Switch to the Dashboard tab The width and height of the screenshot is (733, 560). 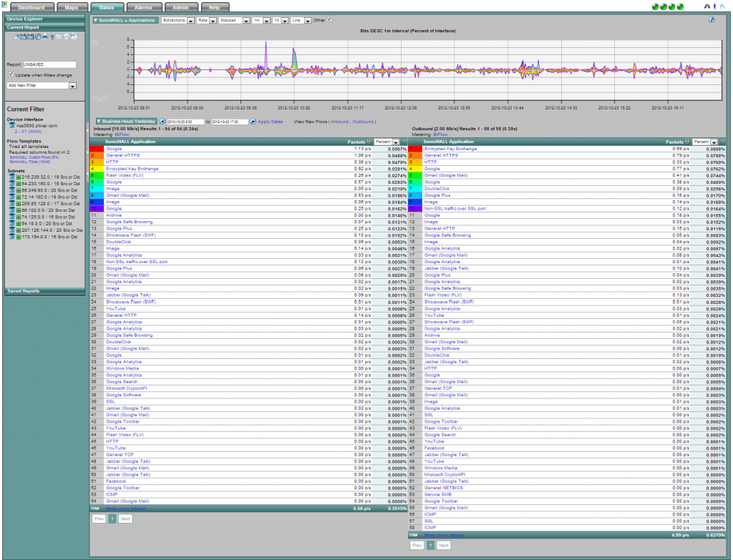pyautogui.click(x=31, y=7)
